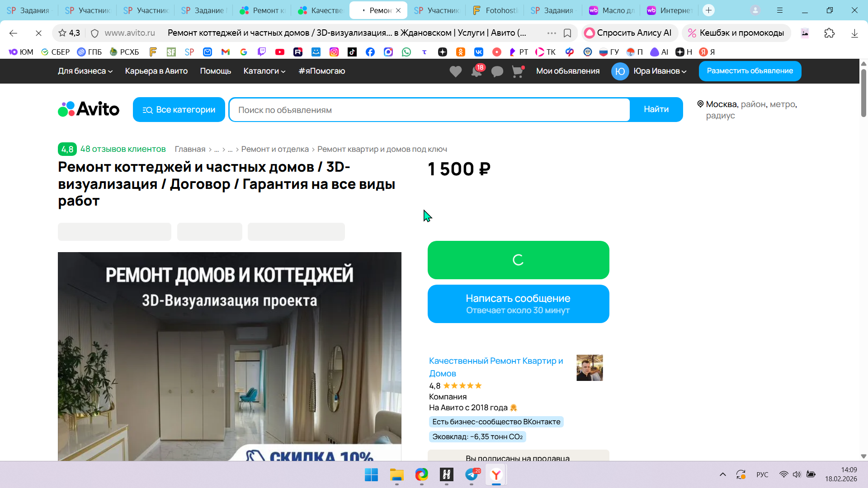Click the Поиск по объявлениям search field
This screenshot has width=868, height=488.
[x=429, y=110]
